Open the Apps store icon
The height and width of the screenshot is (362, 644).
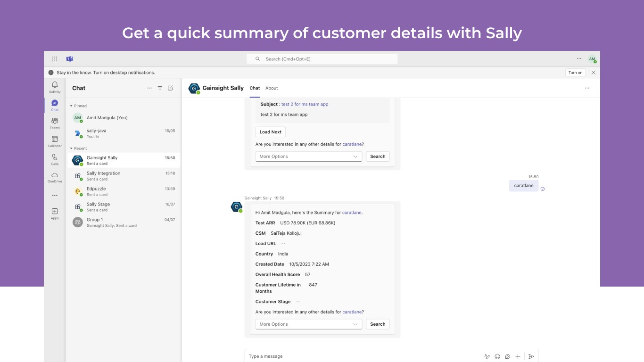55,214
